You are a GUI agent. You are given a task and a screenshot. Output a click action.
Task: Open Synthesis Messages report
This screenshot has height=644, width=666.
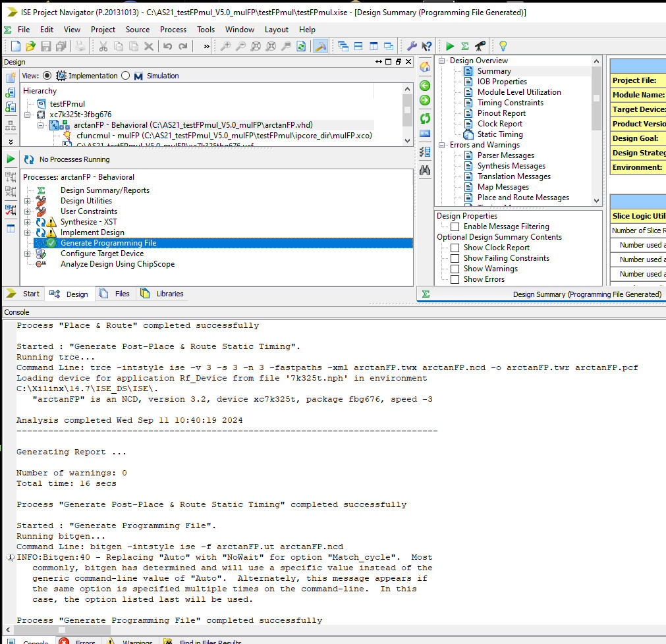point(511,166)
